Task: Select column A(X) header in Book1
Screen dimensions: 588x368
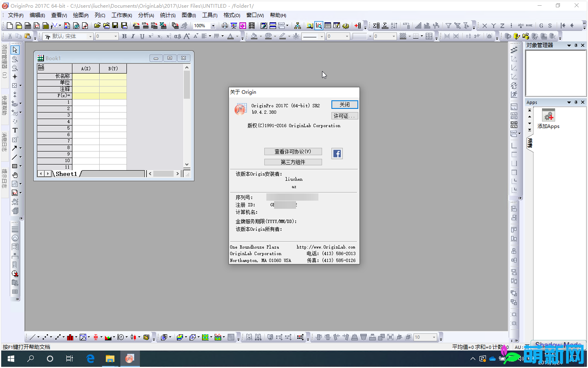Action: click(86, 68)
